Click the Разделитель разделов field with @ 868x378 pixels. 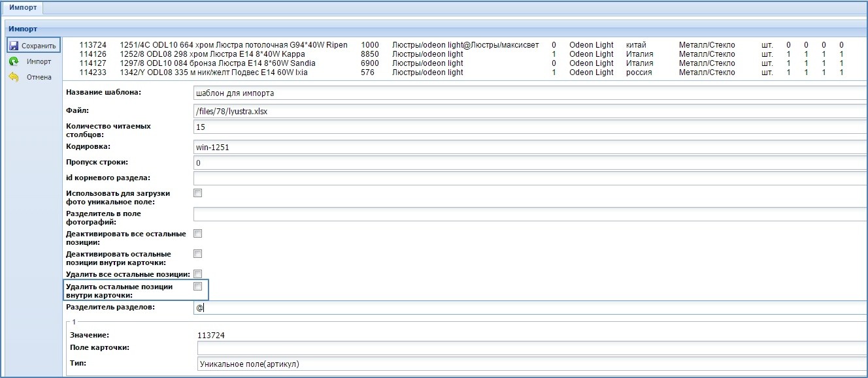tap(529, 307)
